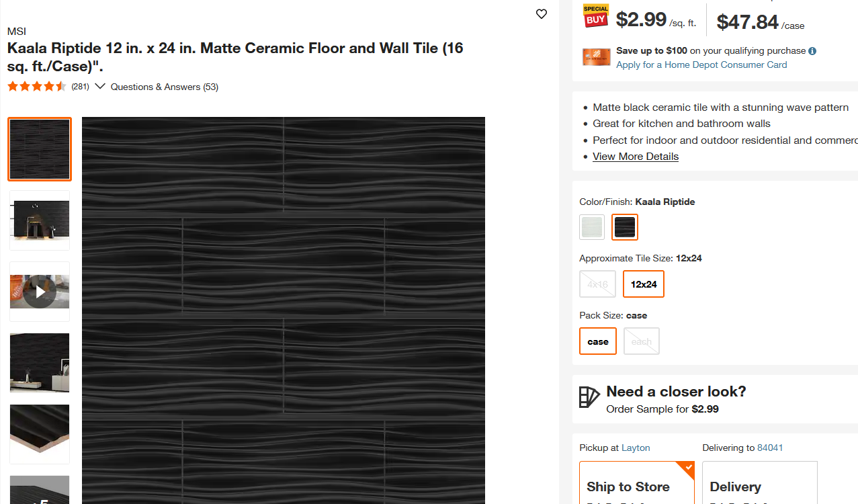Select the each pack size option
The width and height of the screenshot is (858, 504).
[641, 341]
